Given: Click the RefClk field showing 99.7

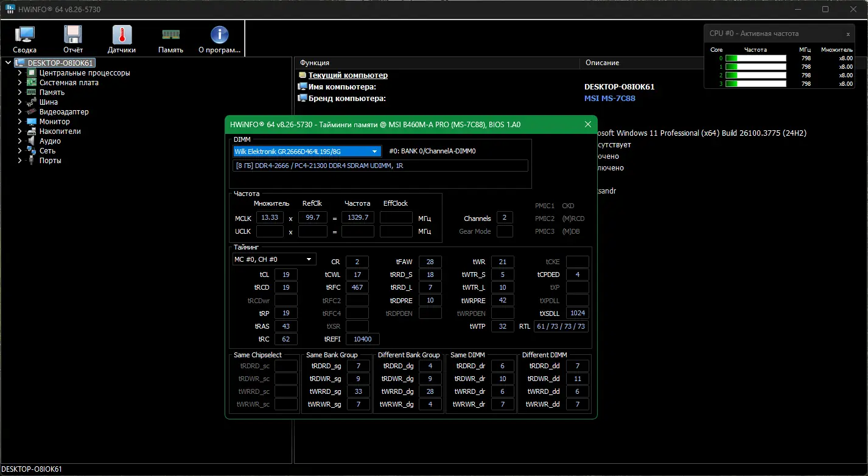Looking at the screenshot, I should pyautogui.click(x=313, y=218).
